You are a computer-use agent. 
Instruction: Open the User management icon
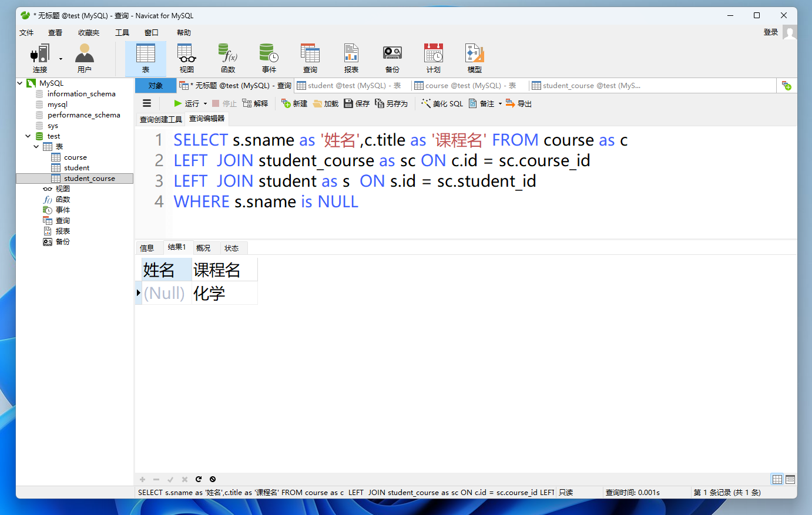[x=85, y=58]
